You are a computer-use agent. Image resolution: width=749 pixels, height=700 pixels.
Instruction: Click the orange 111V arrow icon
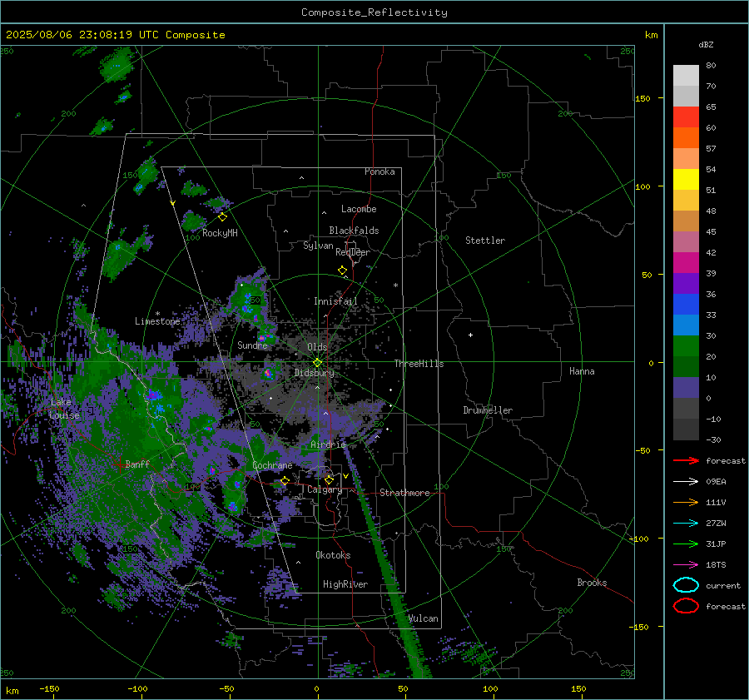click(686, 502)
